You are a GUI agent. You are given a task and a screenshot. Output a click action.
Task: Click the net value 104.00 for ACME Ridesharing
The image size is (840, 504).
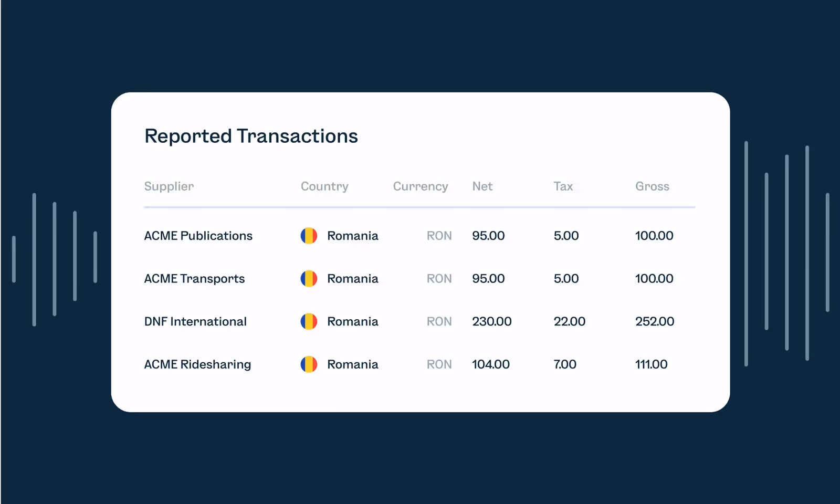pyautogui.click(x=490, y=364)
